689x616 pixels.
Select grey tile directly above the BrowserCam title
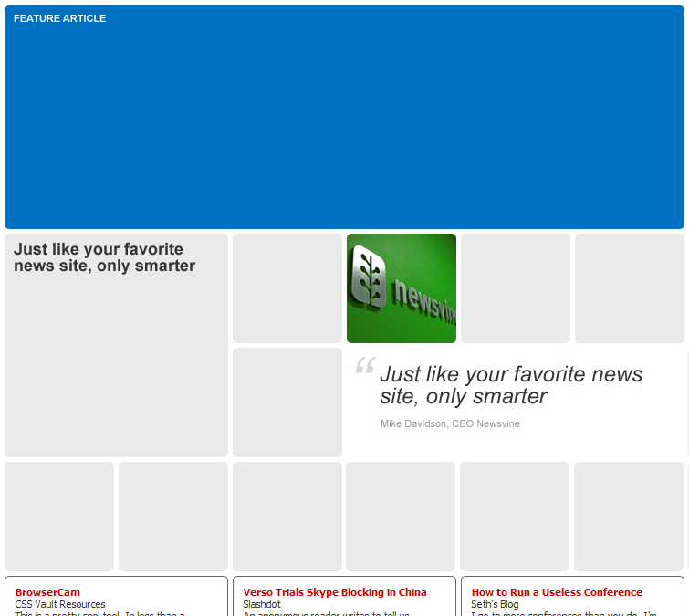[x=59, y=517]
